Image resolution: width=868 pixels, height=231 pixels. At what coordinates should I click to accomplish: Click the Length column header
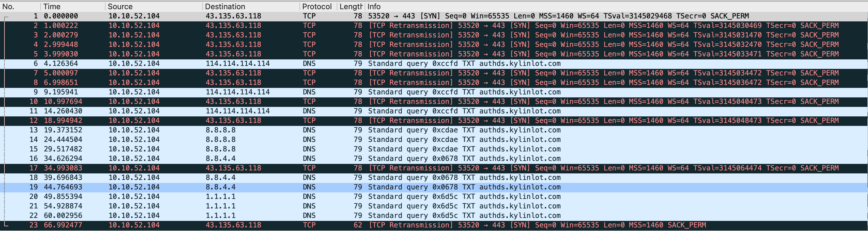pos(351,7)
